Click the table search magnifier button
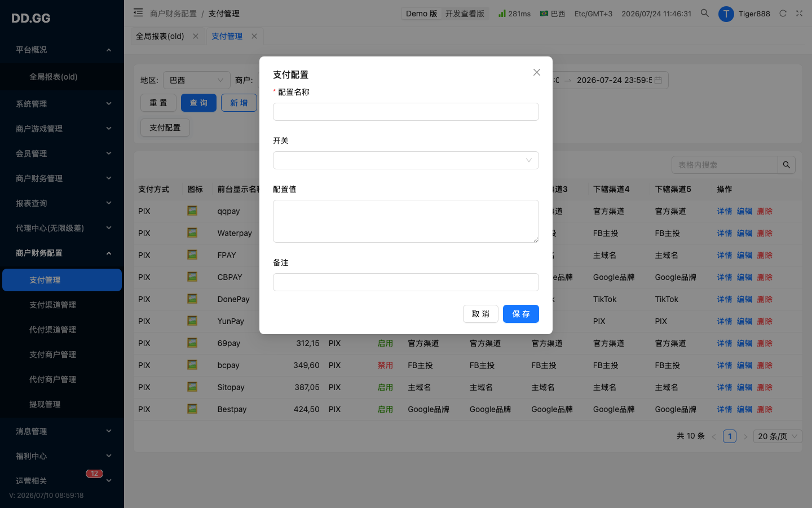 [787, 165]
